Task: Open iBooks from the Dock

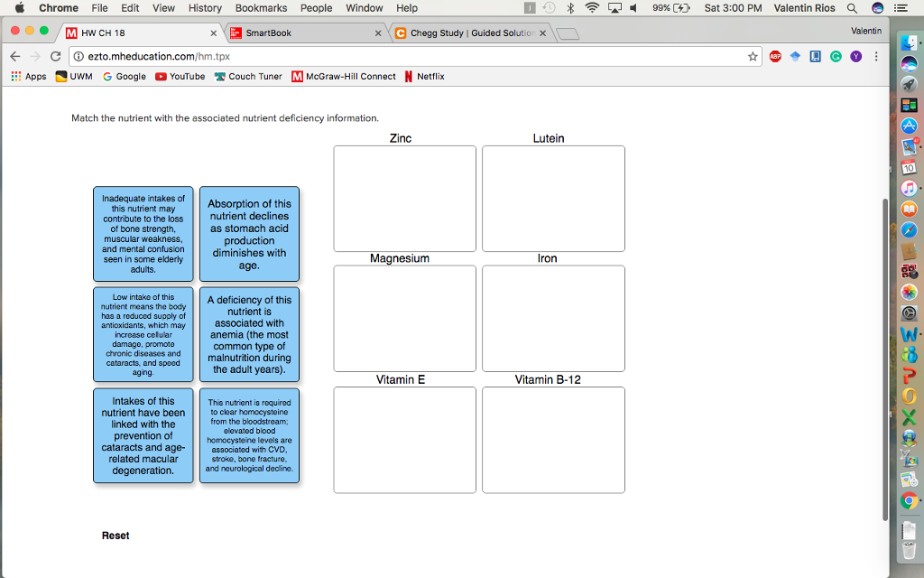Action: tap(909, 209)
